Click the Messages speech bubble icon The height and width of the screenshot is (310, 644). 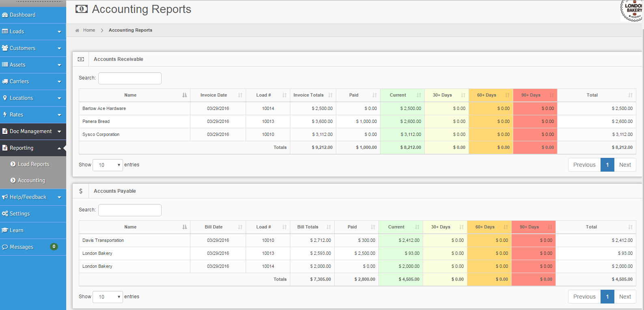point(5,247)
